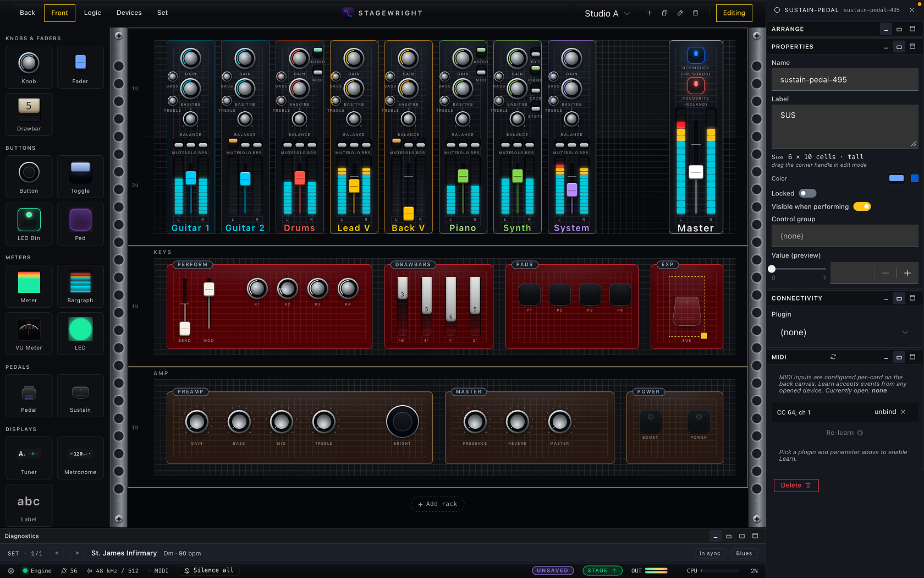This screenshot has width=924, height=578.
Task: Choose the Pedal widget in the palette
Action: click(29, 396)
